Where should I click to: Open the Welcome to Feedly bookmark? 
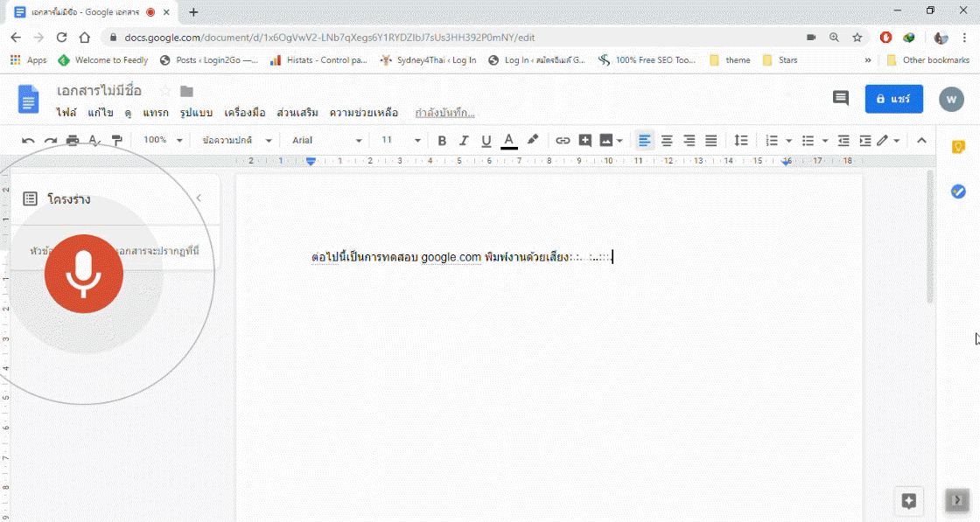tap(103, 60)
